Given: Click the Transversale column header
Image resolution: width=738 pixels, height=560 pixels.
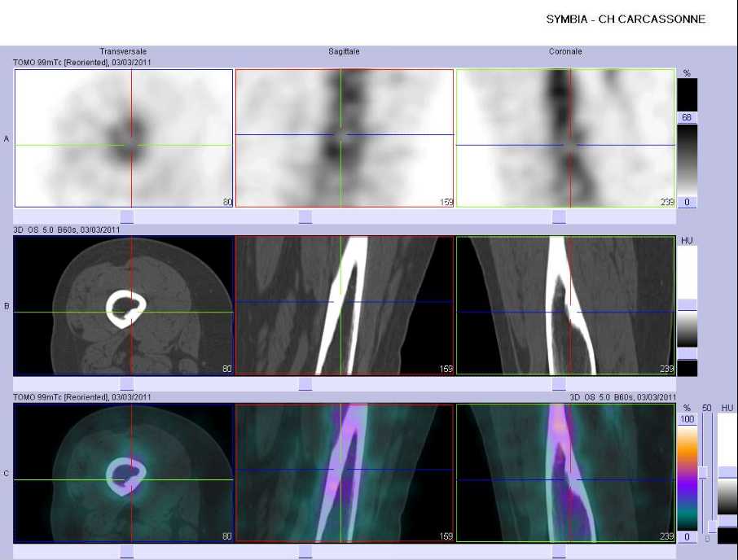Looking at the screenshot, I should pos(123,51).
